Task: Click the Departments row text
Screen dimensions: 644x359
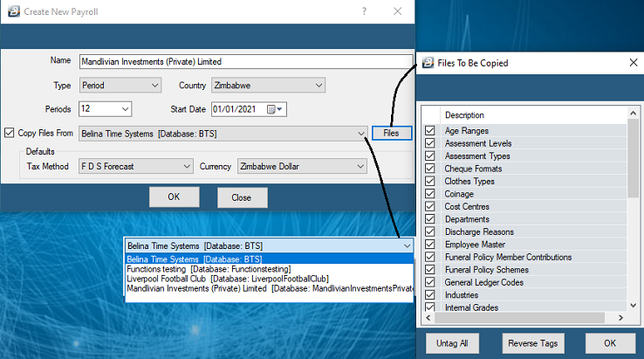Action: [x=467, y=219]
